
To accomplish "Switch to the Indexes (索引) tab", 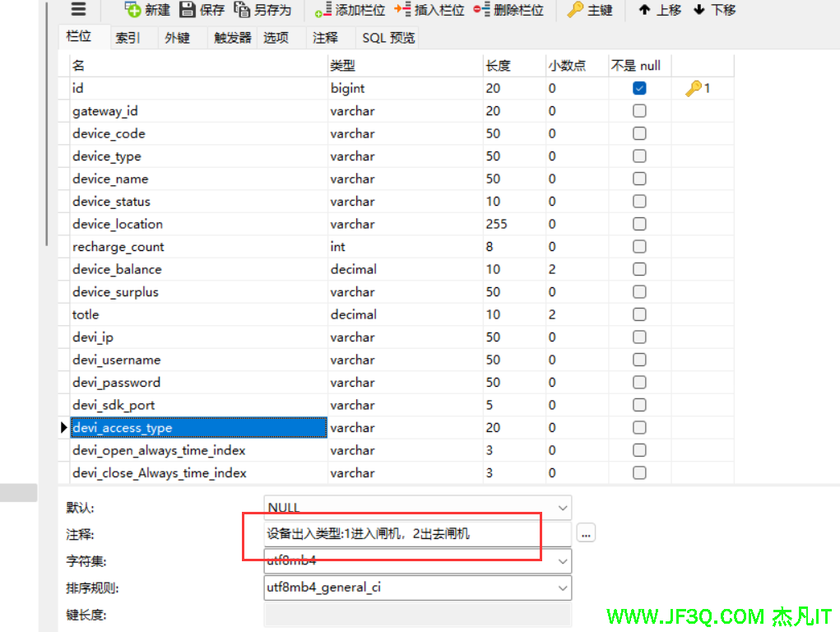I will [x=128, y=38].
